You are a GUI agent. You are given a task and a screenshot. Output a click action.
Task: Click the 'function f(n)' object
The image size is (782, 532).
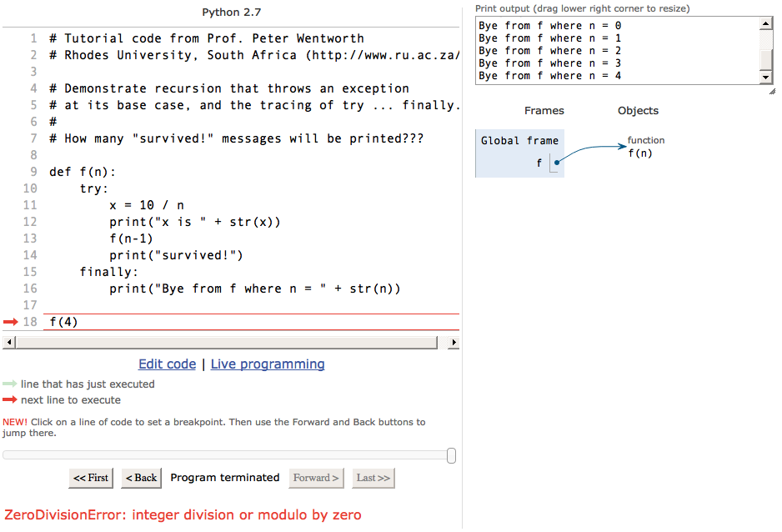(x=645, y=147)
